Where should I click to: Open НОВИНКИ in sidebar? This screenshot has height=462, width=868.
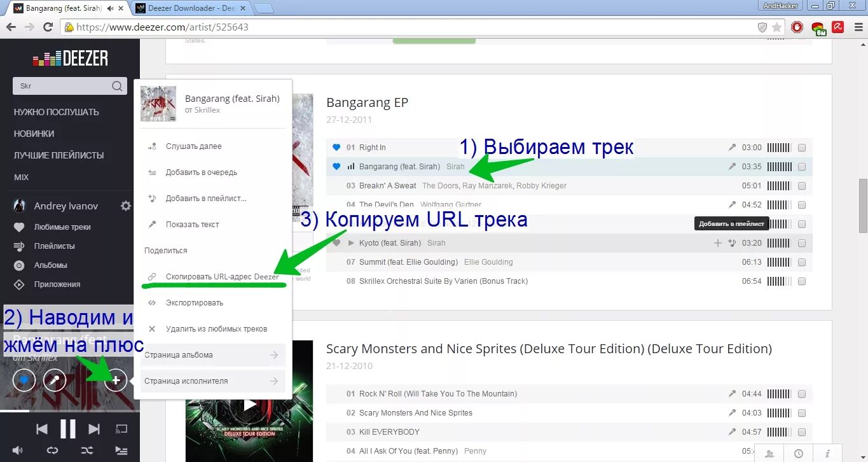(34, 134)
